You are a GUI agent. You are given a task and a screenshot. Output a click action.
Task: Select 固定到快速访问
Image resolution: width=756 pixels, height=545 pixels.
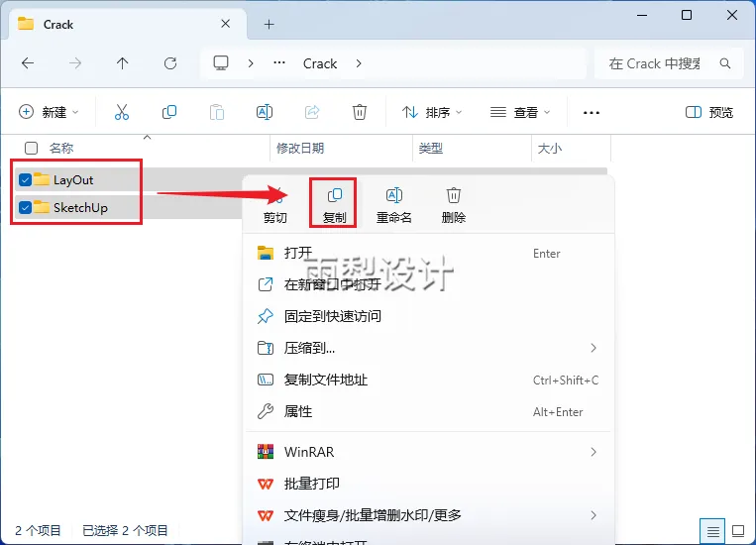click(428, 316)
